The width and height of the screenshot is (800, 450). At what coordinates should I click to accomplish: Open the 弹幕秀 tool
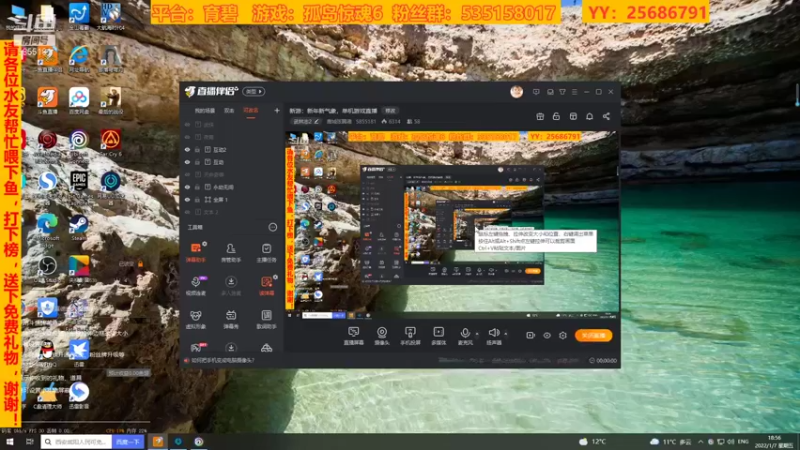click(231, 319)
